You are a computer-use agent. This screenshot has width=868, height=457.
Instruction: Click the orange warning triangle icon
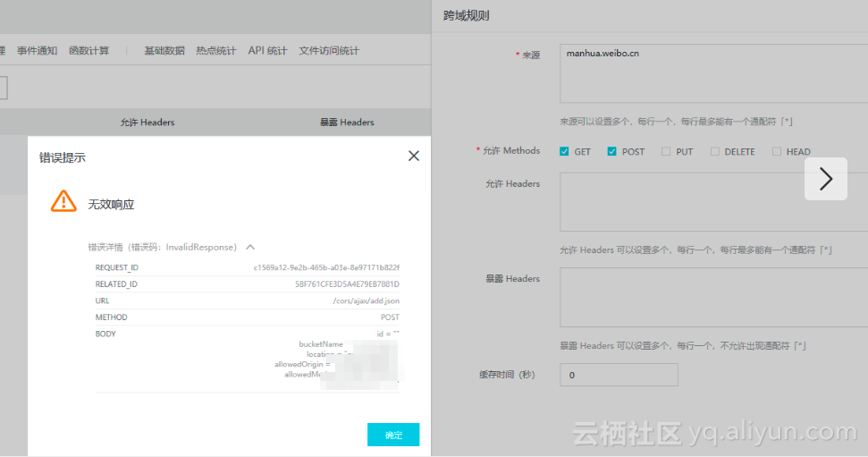[63, 201]
